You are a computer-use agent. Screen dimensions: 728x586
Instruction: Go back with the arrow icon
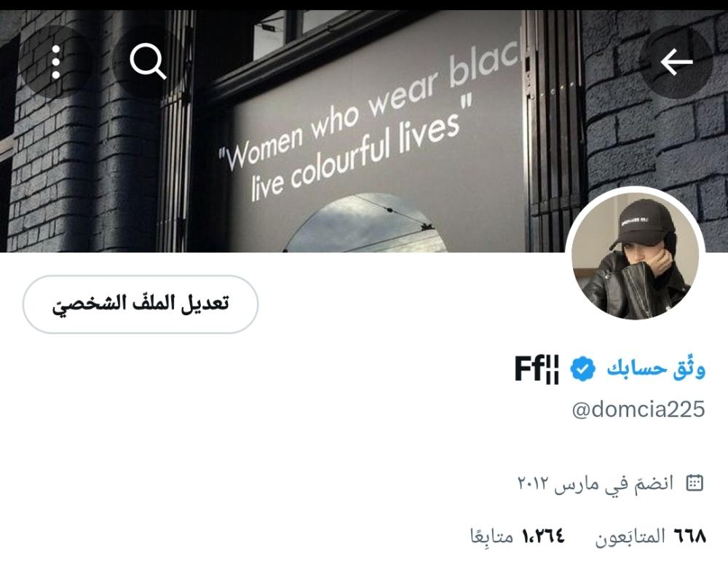676,62
